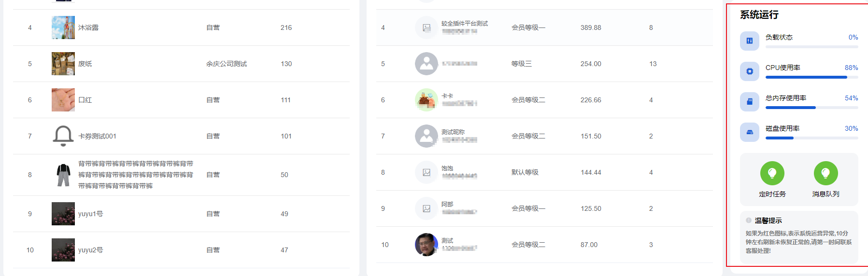Click the CPU使用率 progress bar
868x276 pixels.
[x=811, y=77]
